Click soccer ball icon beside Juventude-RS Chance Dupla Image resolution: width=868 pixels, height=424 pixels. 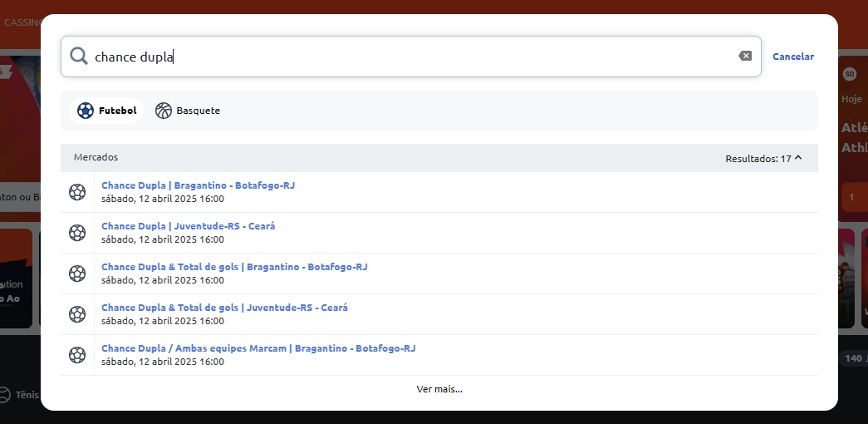pos(77,233)
